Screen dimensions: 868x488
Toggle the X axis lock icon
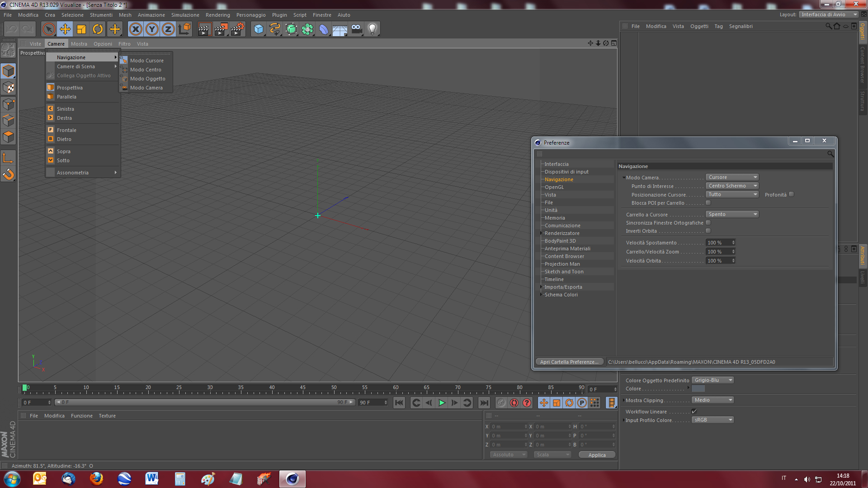click(136, 29)
